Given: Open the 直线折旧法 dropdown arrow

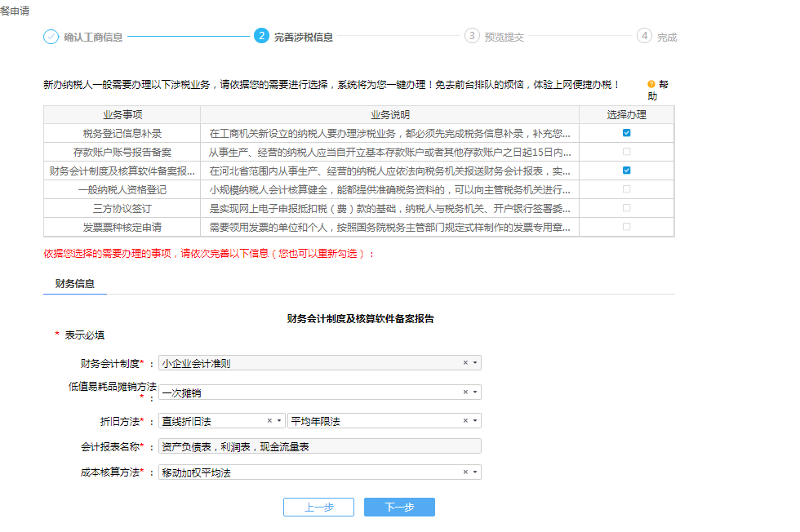Looking at the screenshot, I should click(x=279, y=421).
